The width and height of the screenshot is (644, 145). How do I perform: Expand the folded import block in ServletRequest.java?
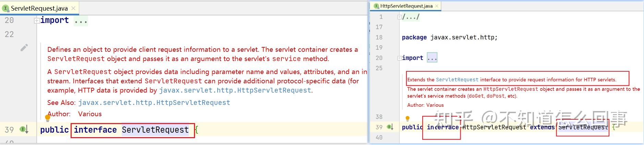pos(36,21)
